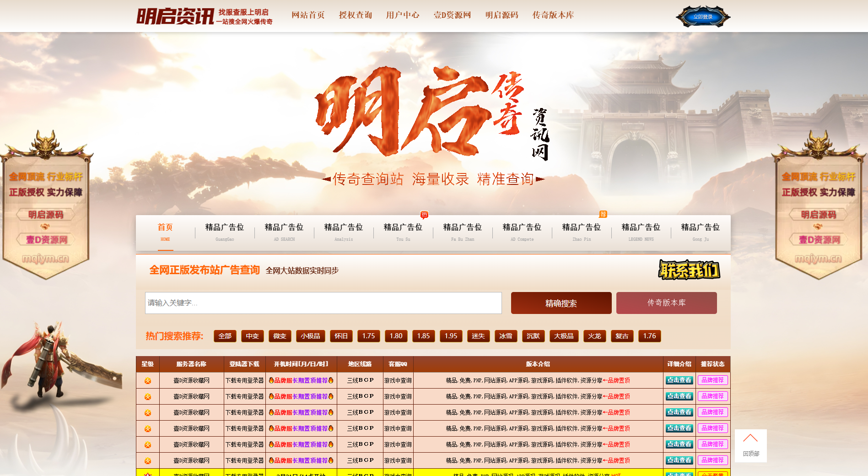Click the 荐 badge above the Zhao Pin tab
Screen dimensions: 868x476
tap(603, 213)
